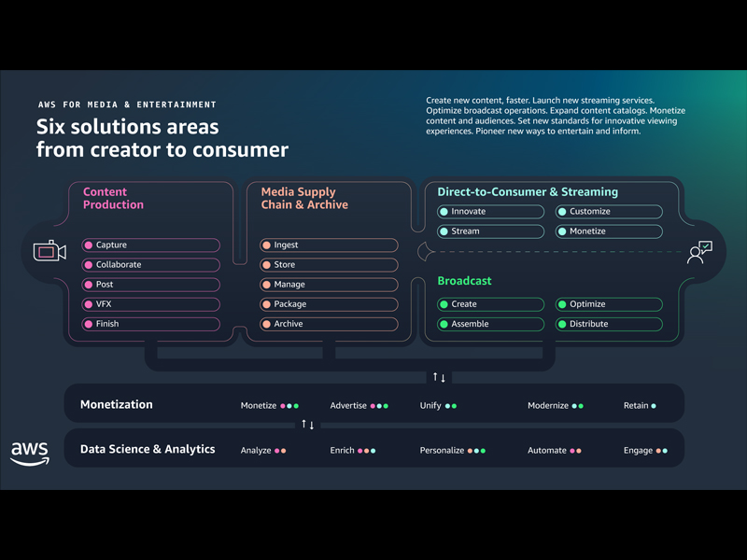747x560 pixels.
Task: Click the green dot beside Create
Action: 444,304
